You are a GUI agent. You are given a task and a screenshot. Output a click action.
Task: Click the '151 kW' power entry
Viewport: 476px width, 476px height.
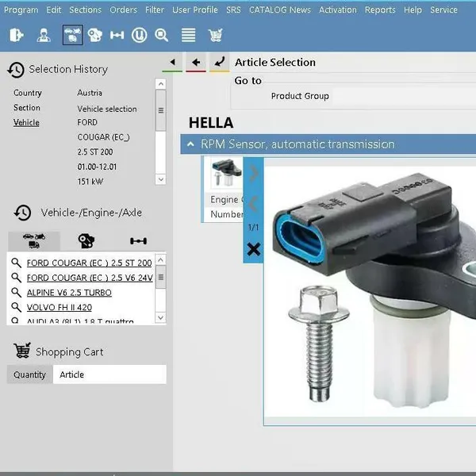click(x=90, y=182)
